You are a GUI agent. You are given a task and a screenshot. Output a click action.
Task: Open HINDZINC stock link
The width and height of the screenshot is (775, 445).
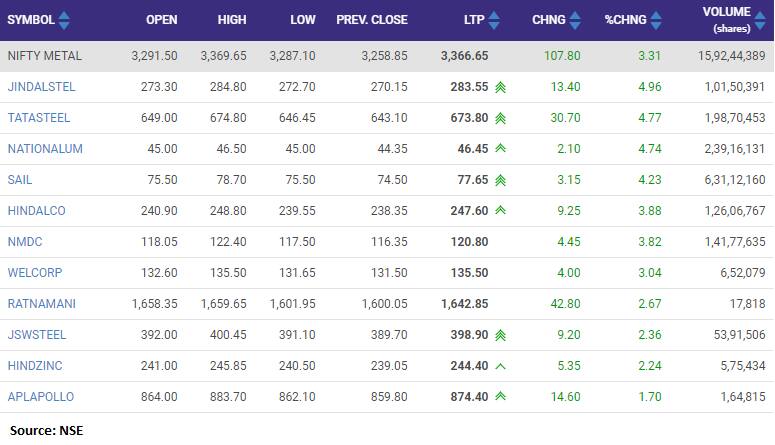click(35, 366)
